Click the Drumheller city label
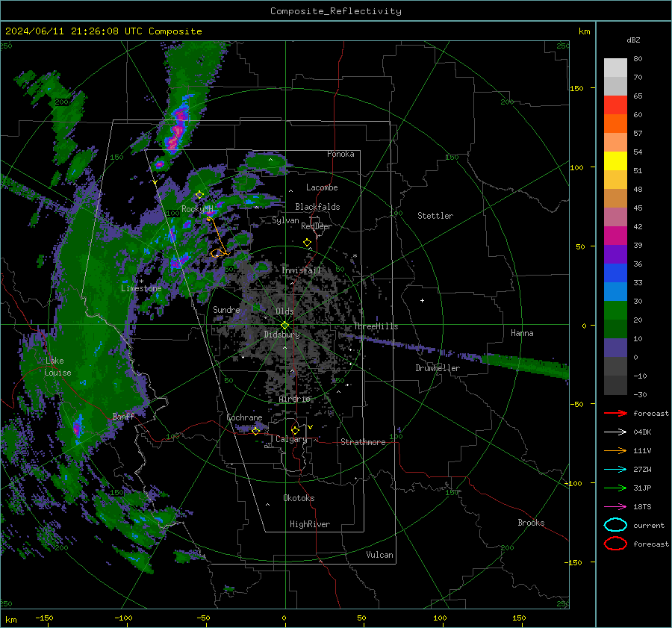The width and height of the screenshot is (672, 628). 438,368
